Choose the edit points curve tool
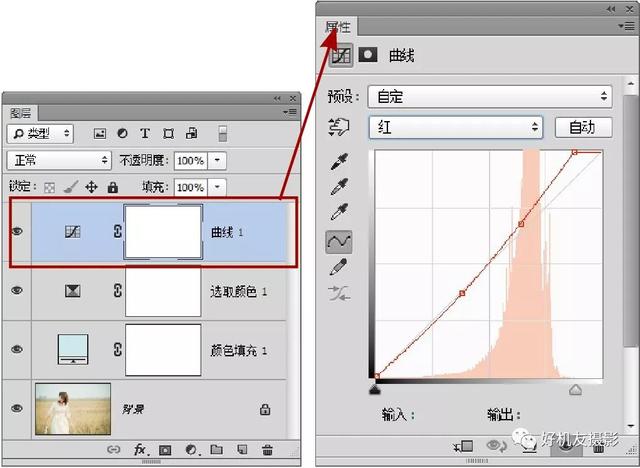Screen dimensions: 640x468 [340, 240]
